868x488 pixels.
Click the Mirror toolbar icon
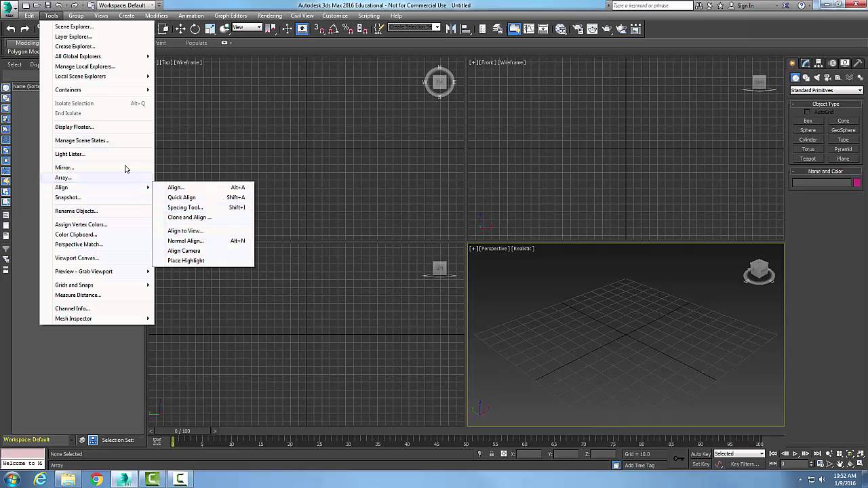(x=451, y=28)
